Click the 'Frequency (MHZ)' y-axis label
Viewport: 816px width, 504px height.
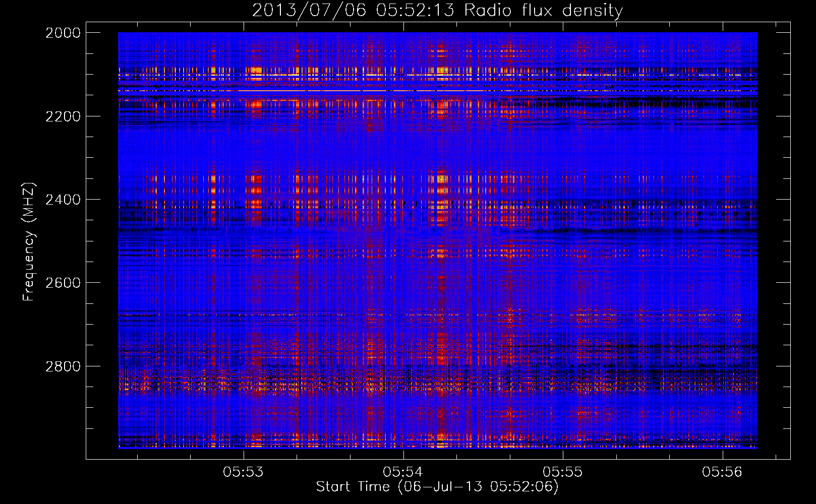[29, 242]
